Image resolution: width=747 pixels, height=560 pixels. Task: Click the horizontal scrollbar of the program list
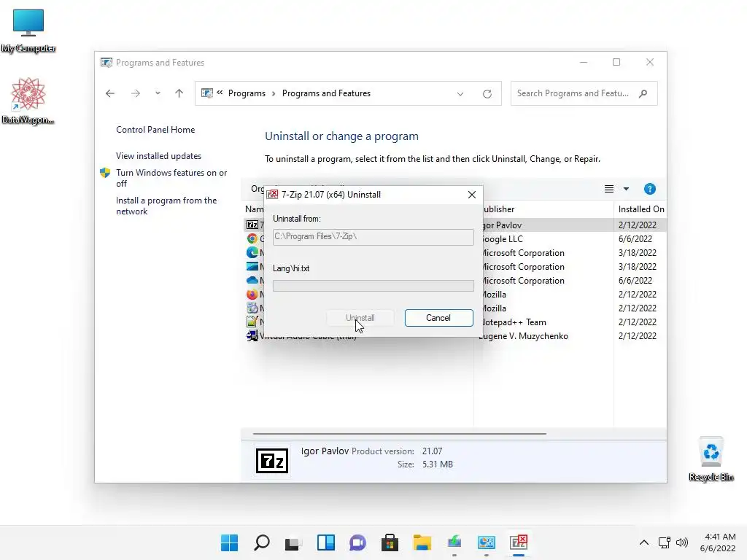tap(399, 434)
